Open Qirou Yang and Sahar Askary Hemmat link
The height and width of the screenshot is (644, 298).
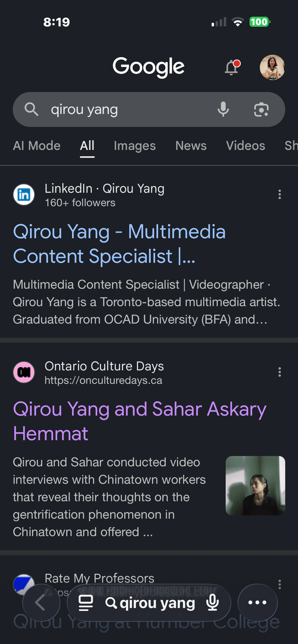click(x=140, y=421)
